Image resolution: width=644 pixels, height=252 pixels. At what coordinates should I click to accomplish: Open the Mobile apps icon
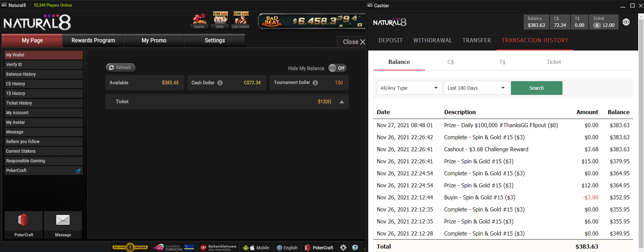point(256,248)
